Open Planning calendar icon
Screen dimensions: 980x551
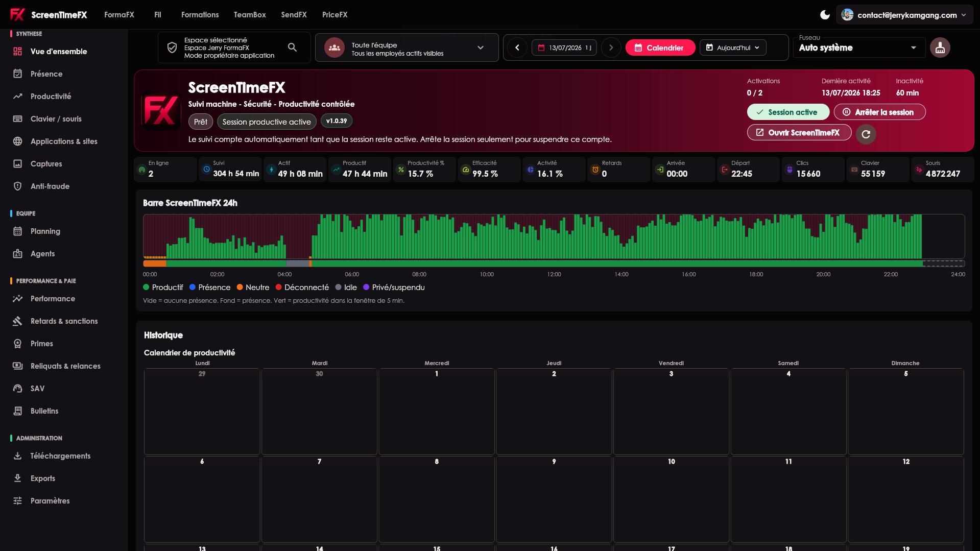coord(18,231)
